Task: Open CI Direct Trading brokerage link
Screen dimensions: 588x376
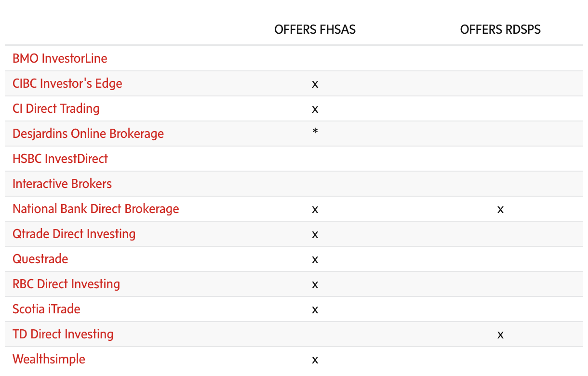Action: [56, 108]
